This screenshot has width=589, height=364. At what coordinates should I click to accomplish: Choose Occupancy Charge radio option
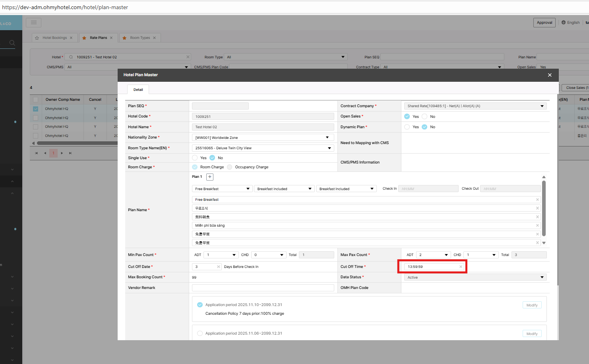point(230,167)
